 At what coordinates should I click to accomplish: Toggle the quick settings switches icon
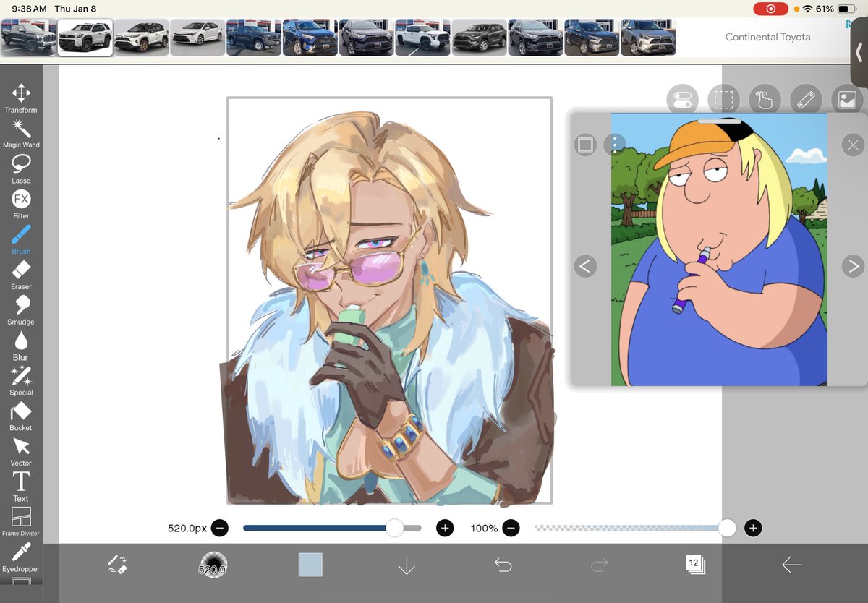point(683,100)
